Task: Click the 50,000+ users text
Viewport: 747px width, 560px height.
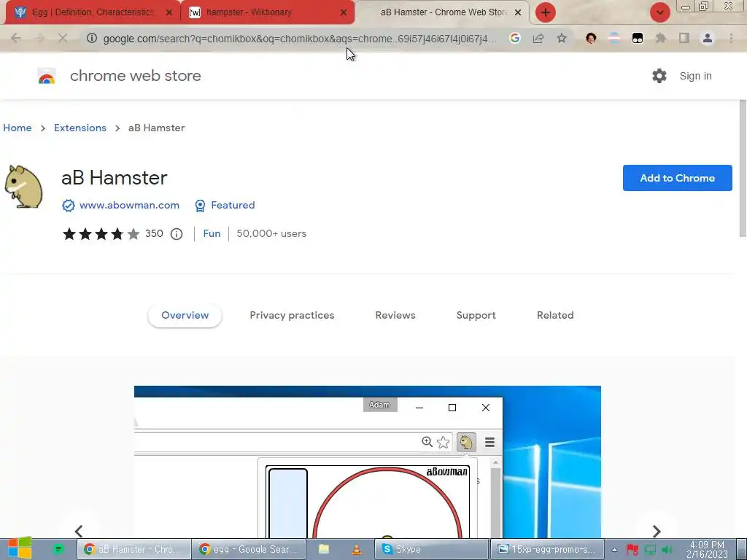Action: click(271, 234)
